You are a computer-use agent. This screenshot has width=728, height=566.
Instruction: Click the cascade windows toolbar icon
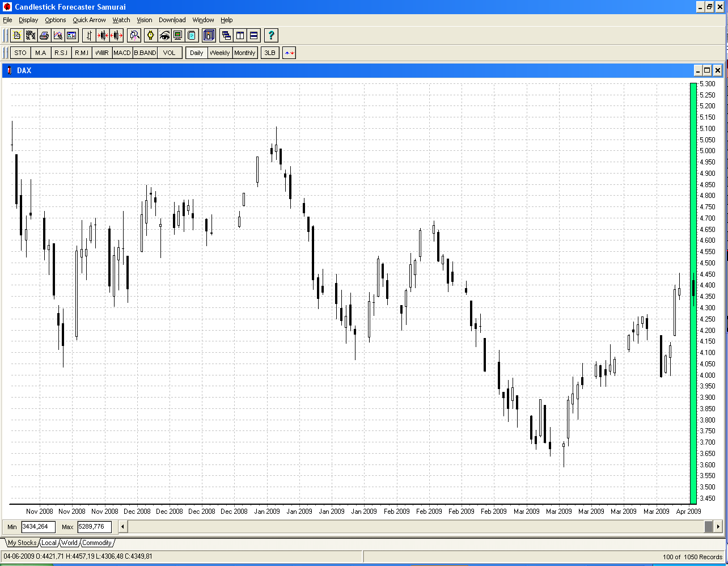(226, 35)
